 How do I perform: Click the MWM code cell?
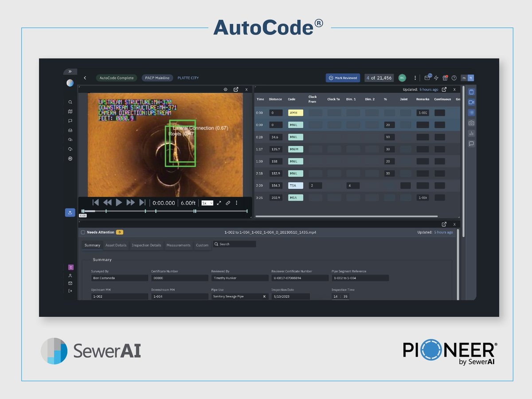click(296, 149)
